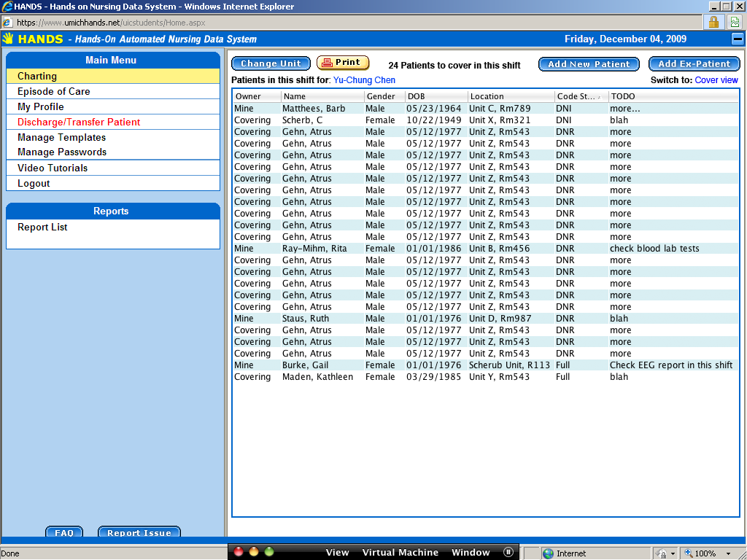Click the FAQ button
Screen dimensions: 747x560
point(64,532)
